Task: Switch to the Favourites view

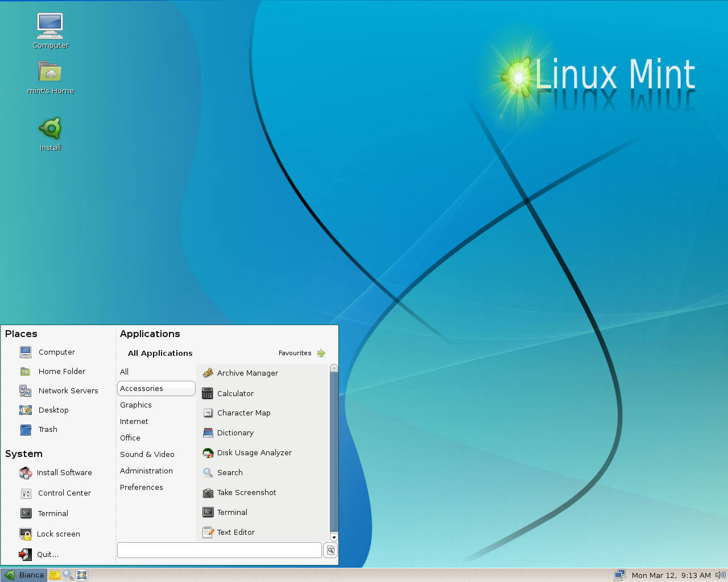Action: 302,353
